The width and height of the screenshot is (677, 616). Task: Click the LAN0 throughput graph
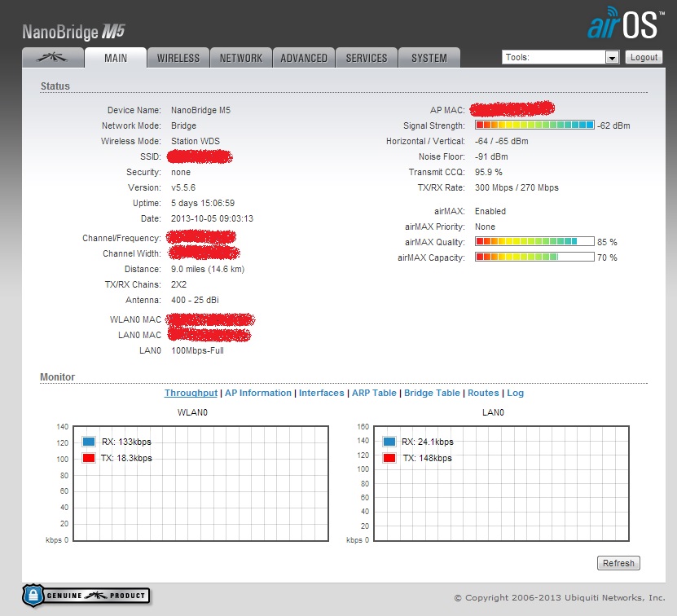(x=501, y=483)
